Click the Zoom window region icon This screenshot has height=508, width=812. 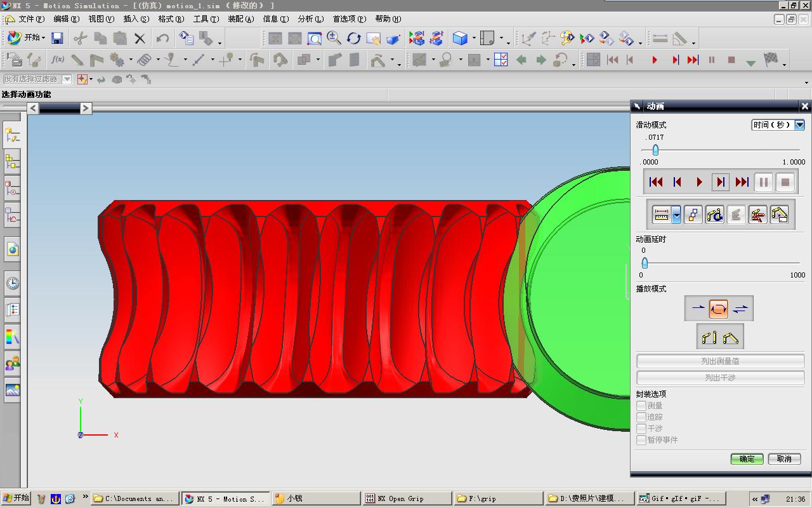tap(314, 38)
